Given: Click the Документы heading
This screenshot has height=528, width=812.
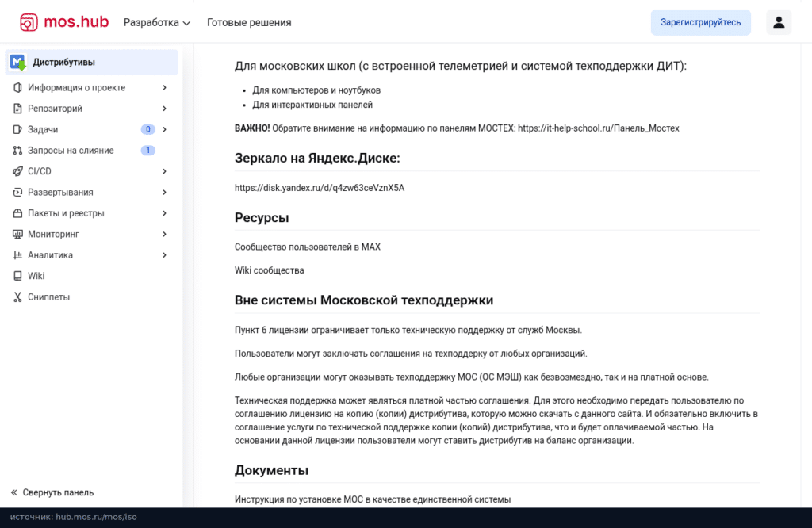Looking at the screenshot, I should coord(271,470).
